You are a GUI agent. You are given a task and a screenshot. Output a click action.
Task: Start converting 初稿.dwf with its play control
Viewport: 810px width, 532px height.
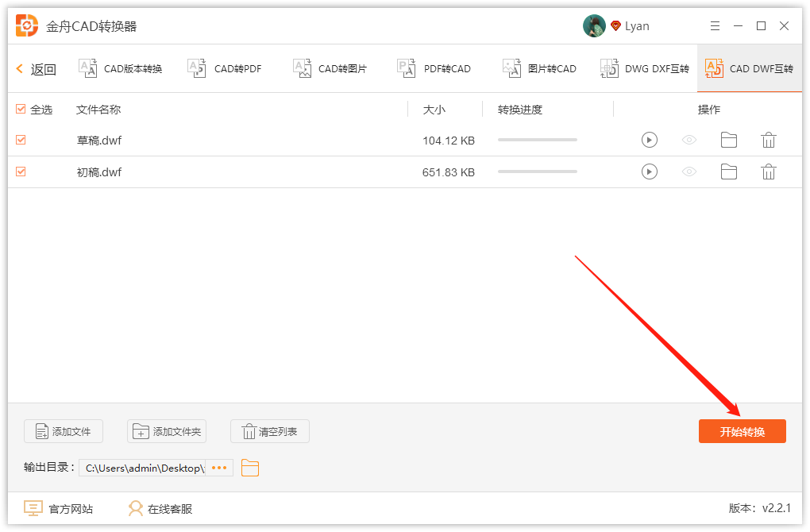point(649,172)
